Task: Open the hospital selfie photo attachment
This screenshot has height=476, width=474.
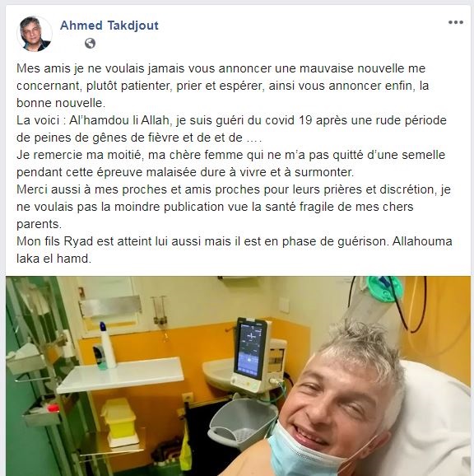Action: click(x=238, y=376)
